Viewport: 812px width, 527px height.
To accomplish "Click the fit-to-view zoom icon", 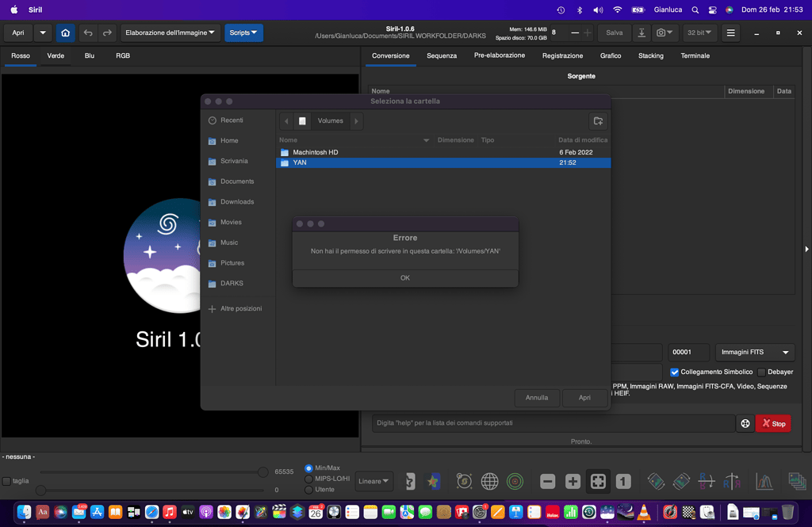I will pyautogui.click(x=598, y=480).
